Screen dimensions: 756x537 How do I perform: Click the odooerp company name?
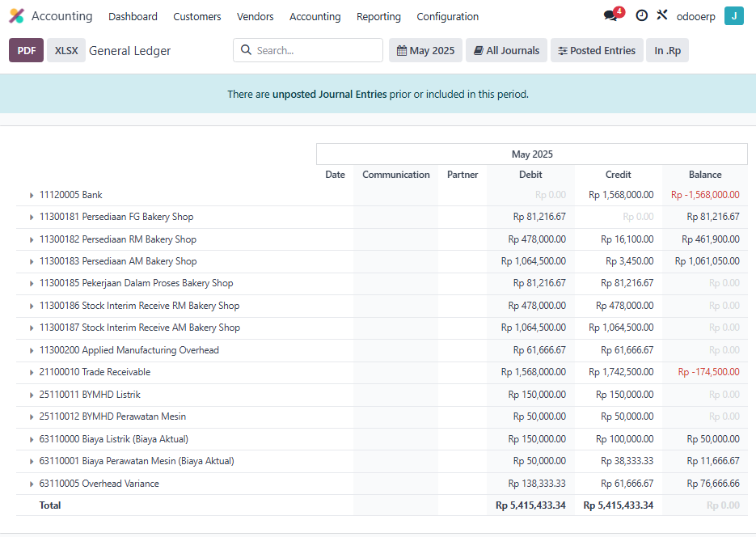pos(695,16)
